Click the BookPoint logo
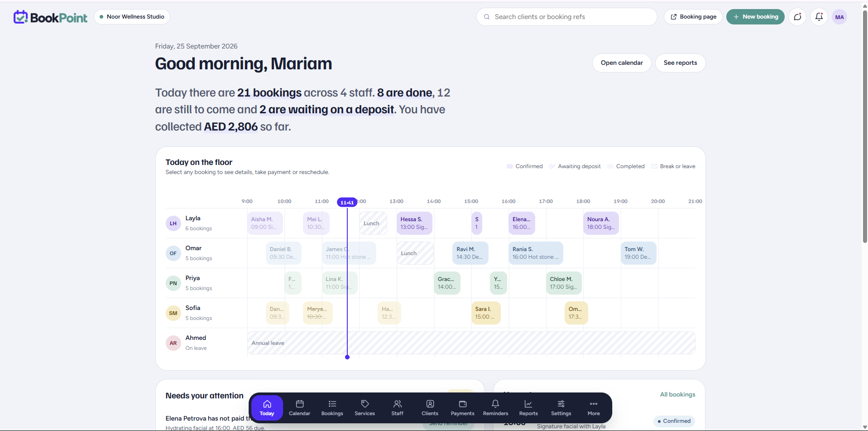This screenshot has height=431, width=868. pos(50,17)
